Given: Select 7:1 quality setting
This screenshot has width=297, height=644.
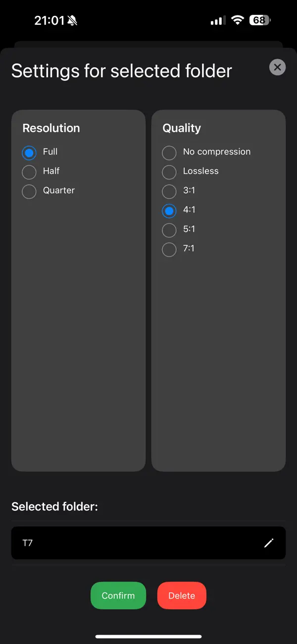Looking at the screenshot, I should coord(169,249).
